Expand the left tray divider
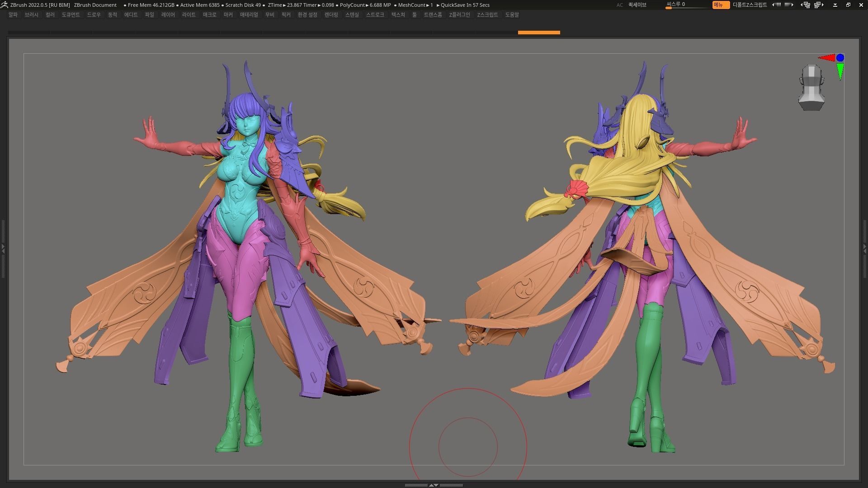The height and width of the screenshot is (488, 868). pos(3,249)
